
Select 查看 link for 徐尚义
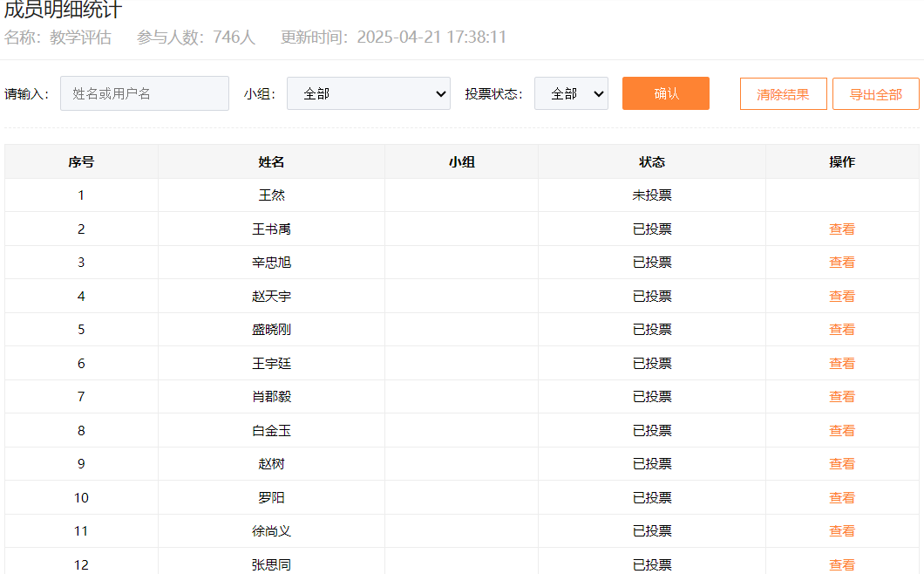tap(841, 531)
